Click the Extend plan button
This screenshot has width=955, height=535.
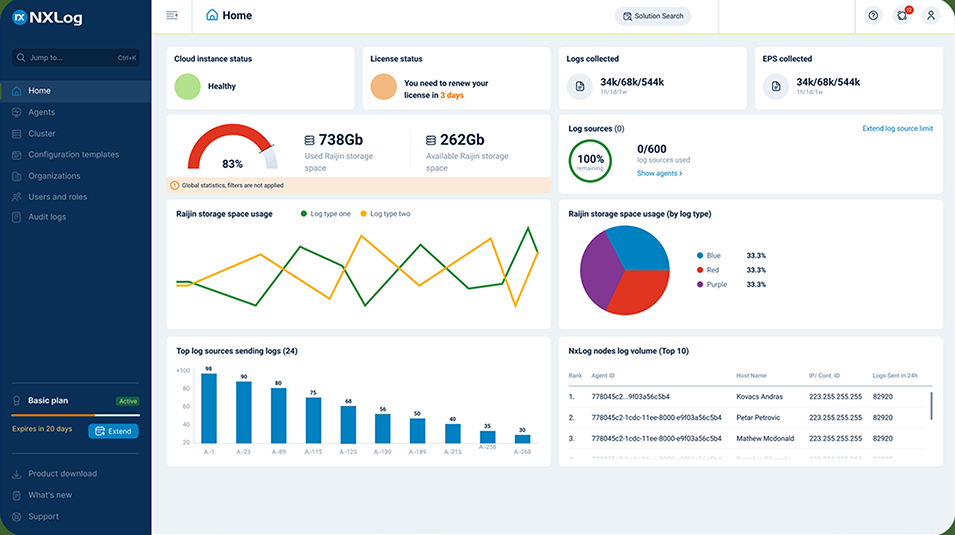coord(113,431)
